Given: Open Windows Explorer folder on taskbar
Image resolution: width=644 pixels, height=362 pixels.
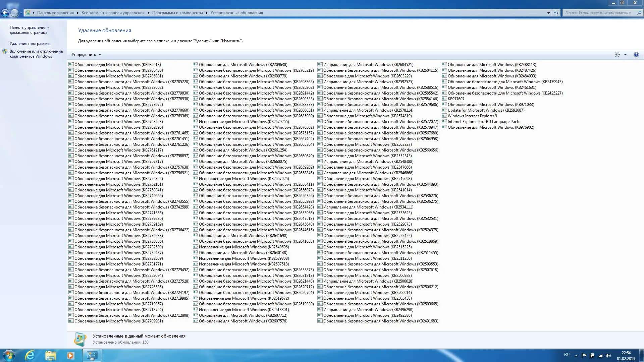Looking at the screenshot, I should [50, 355].
